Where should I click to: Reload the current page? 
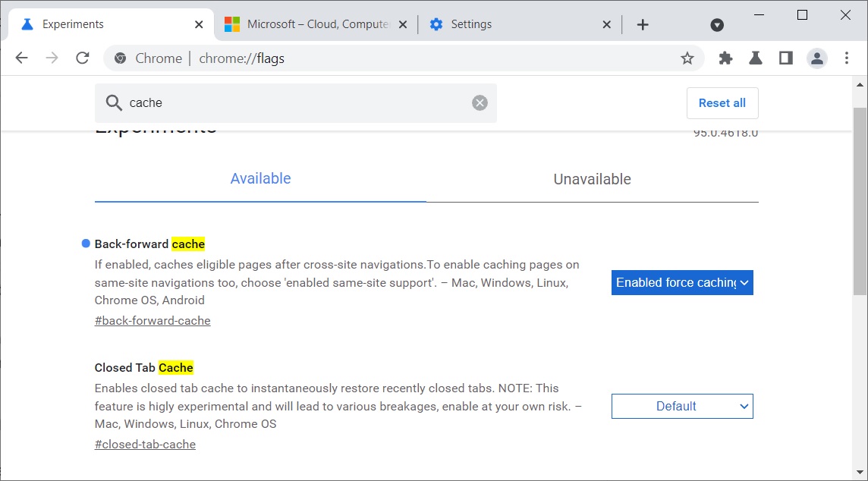click(x=83, y=58)
